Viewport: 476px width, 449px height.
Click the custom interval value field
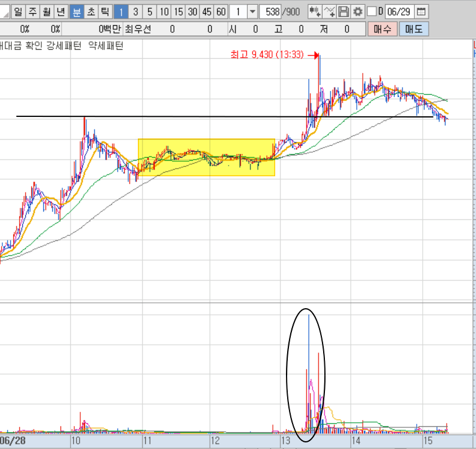(x=239, y=12)
